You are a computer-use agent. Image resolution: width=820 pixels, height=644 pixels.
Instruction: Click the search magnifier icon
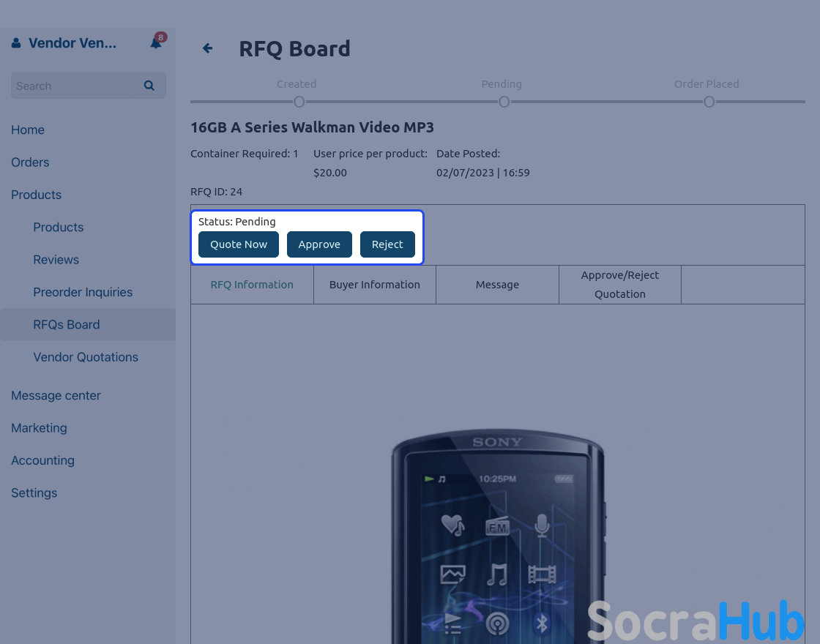[149, 86]
